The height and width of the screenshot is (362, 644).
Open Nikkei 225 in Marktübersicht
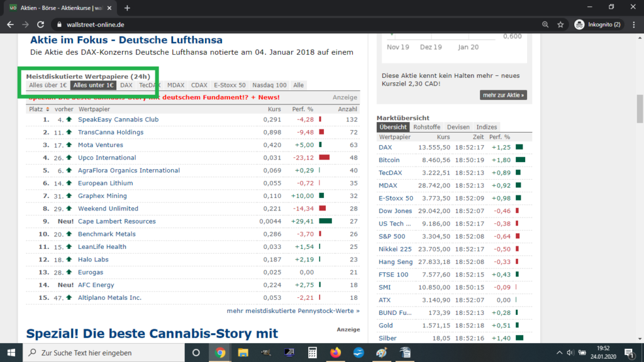point(395,249)
